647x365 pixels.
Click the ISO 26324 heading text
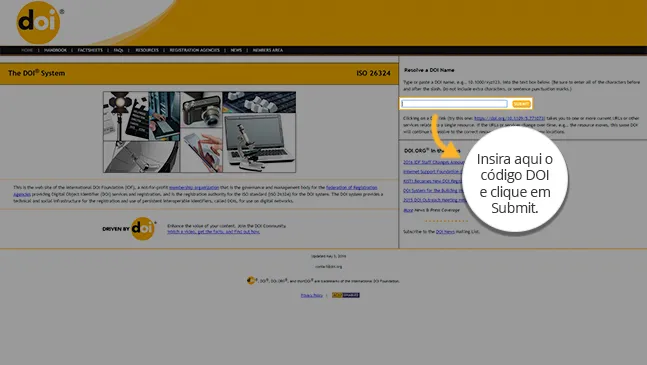pos(373,73)
